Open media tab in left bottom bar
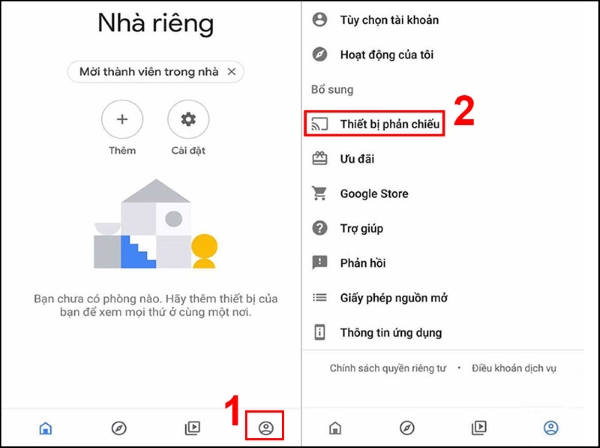Image resolution: width=600 pixels, height=448 pixels. [192, 428]
